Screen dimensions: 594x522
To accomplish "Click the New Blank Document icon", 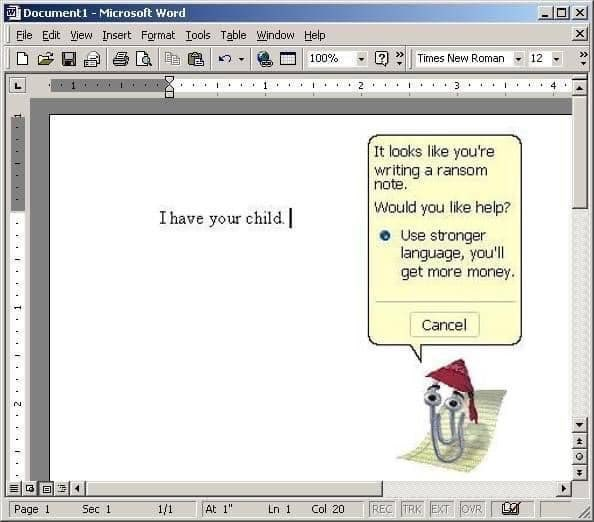I will [x=22, y=59].
